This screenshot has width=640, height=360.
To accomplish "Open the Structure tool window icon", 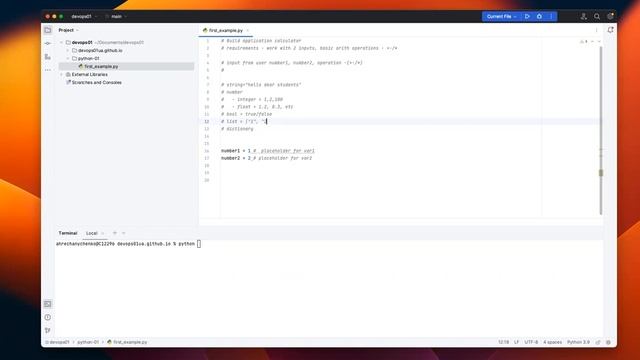I will pos(48,57).
